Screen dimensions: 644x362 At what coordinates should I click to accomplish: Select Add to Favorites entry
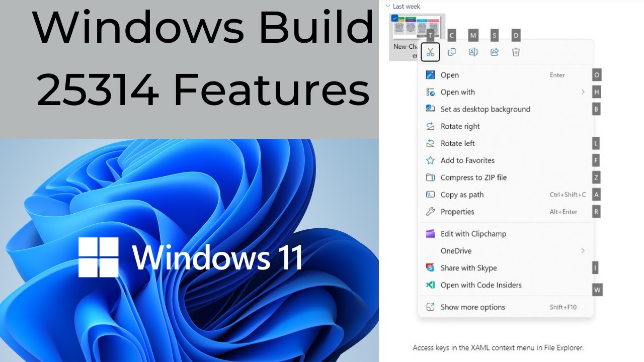pyautogui.click(x=506, y=160)
